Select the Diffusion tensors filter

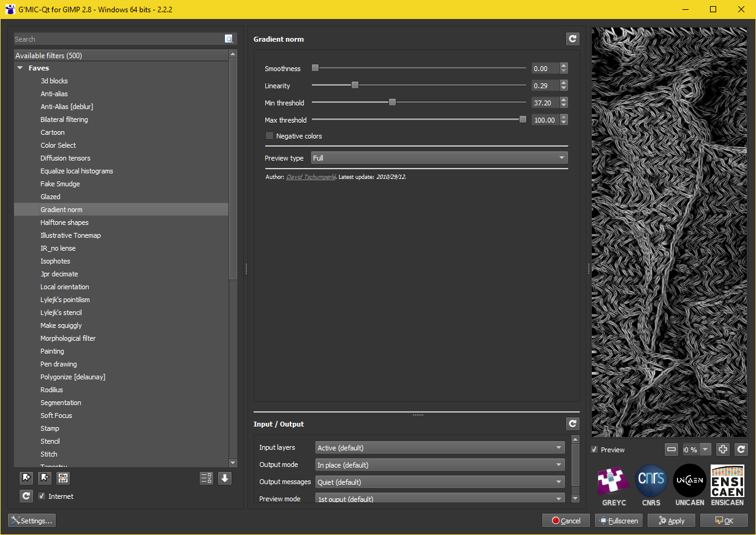pos(66,158)
